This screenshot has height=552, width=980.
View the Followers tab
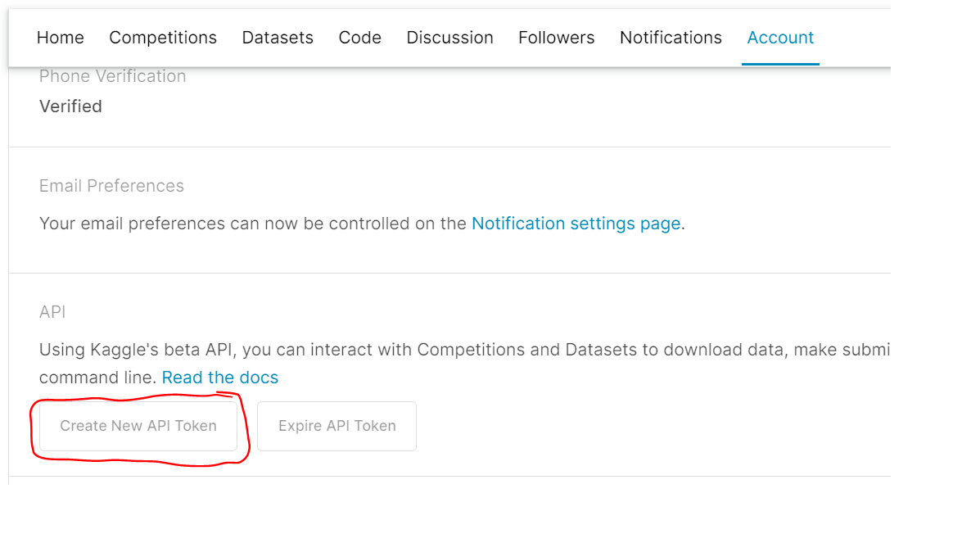click(556, 38)
